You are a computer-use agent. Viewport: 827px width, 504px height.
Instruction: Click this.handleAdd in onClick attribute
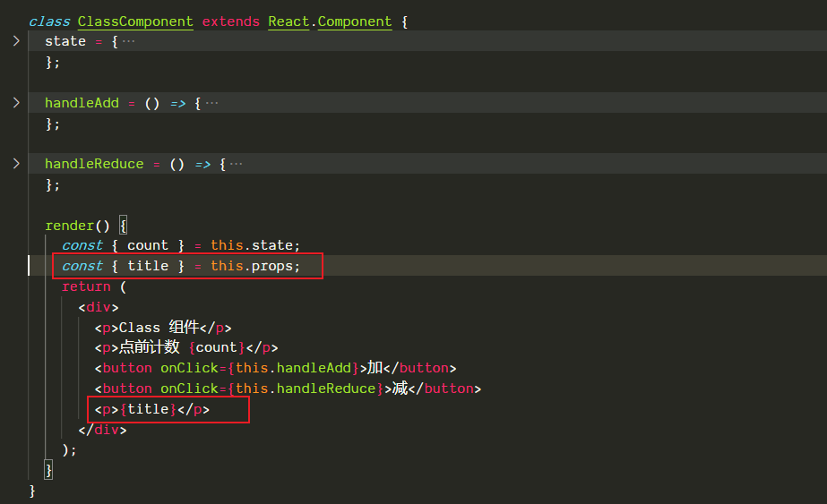tap(293, 368)
